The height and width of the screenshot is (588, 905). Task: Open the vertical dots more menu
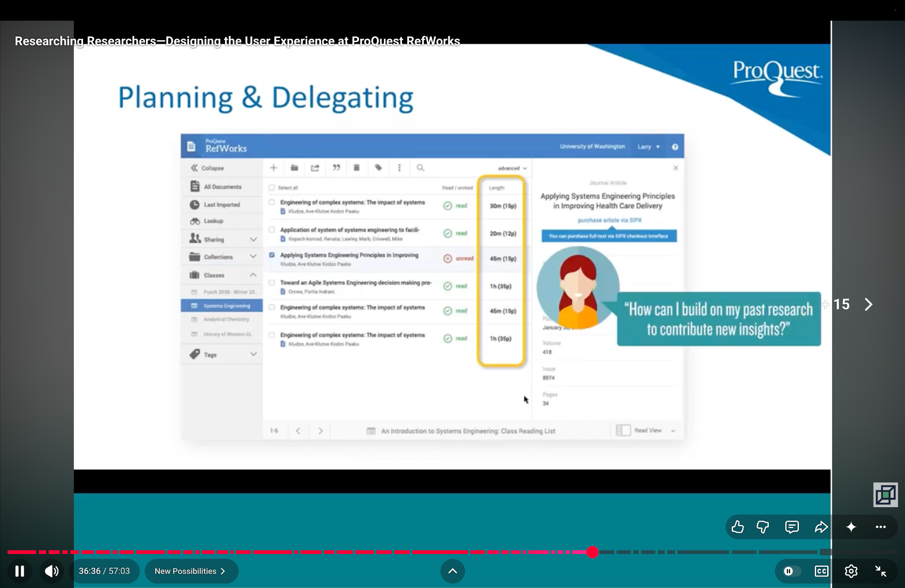coord(399,168)
